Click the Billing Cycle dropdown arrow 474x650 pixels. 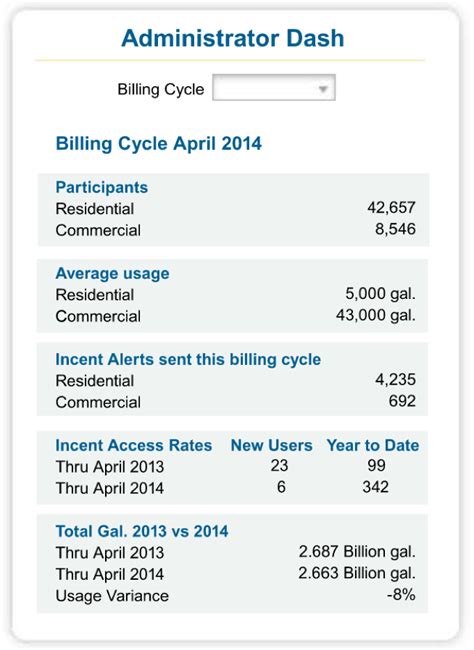point(323,89)
